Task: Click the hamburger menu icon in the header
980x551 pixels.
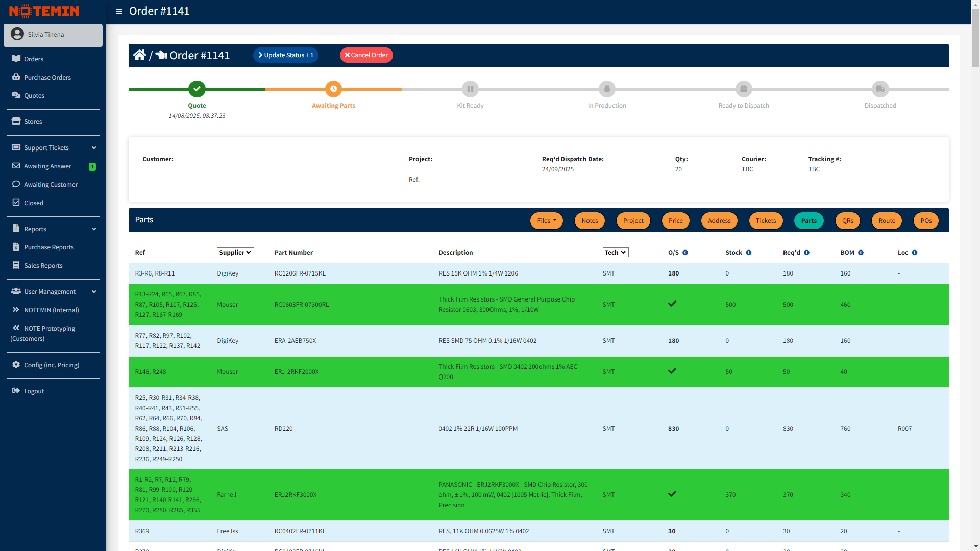Action: [119, 11]
